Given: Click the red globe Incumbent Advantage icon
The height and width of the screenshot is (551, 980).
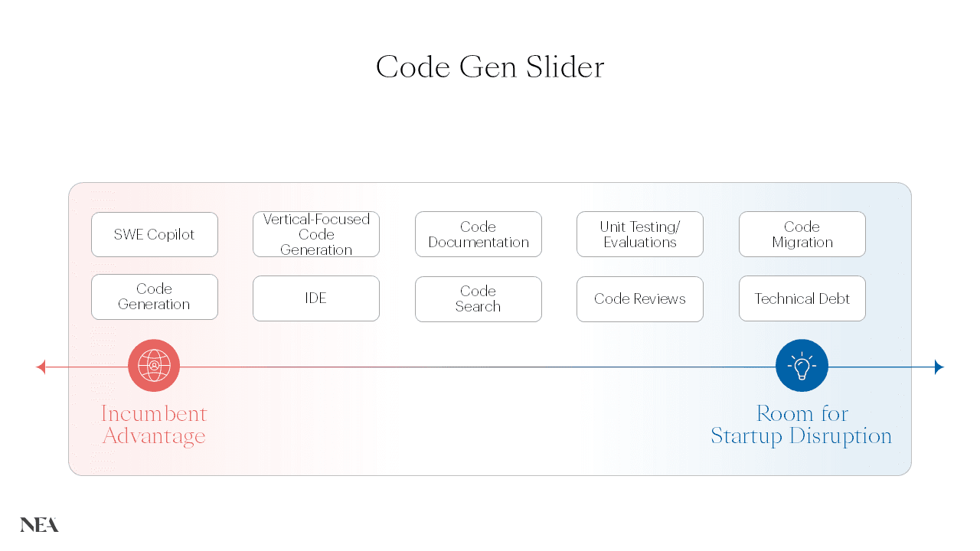Looking at the screenshot, I should tap(154, 366).
